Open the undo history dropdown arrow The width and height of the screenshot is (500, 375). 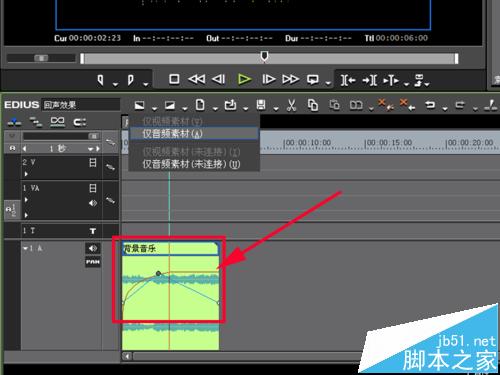click(x=445, y=109)
